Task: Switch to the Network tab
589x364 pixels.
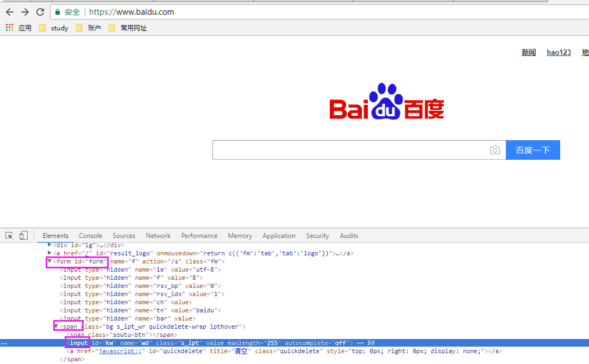Action: tap(158, 236)
